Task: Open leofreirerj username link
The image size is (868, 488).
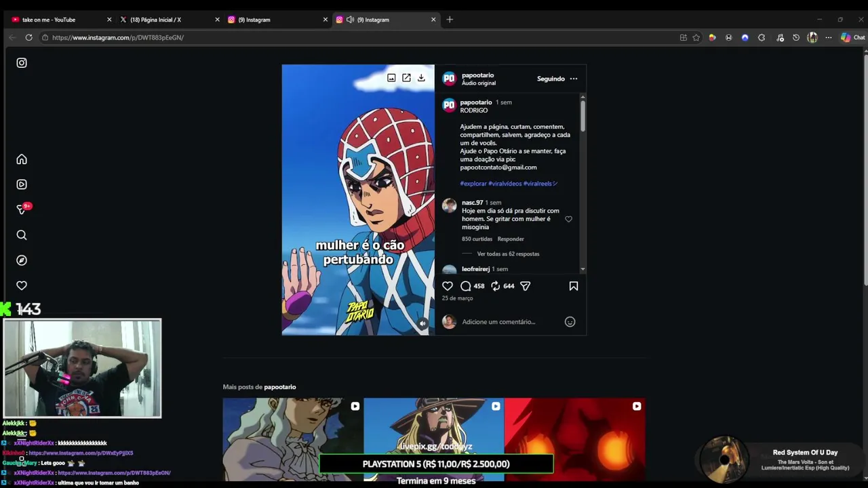Action: (475, 269)
